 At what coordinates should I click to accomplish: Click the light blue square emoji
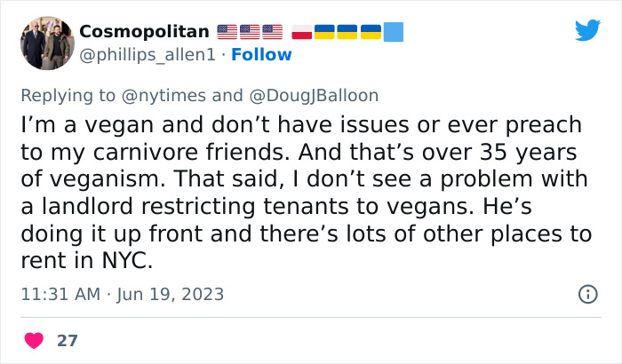pos(394,33)
